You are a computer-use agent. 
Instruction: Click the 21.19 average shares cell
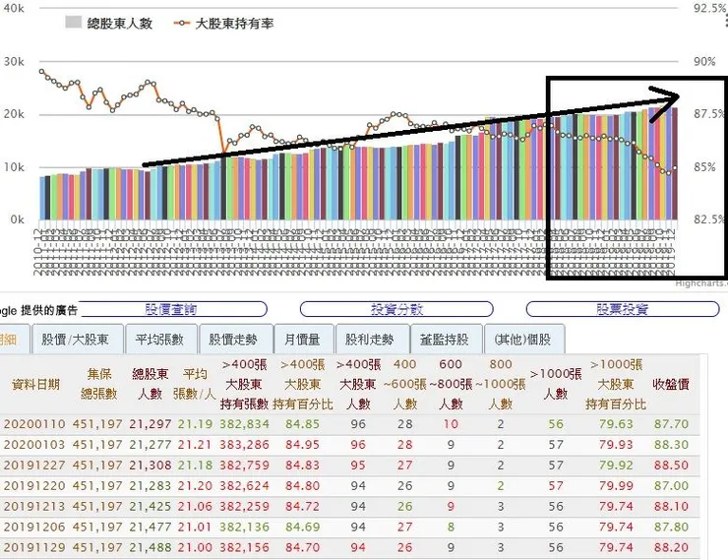click(195, 424)
